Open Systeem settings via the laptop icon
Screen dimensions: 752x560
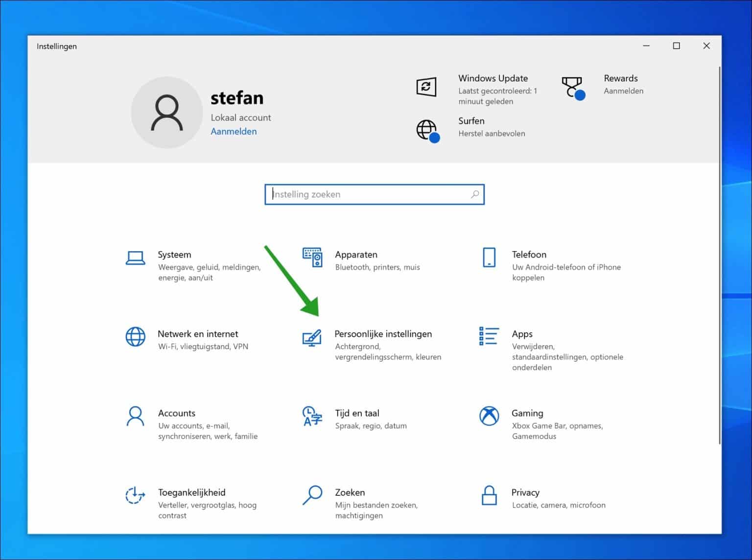click(135, 257)
